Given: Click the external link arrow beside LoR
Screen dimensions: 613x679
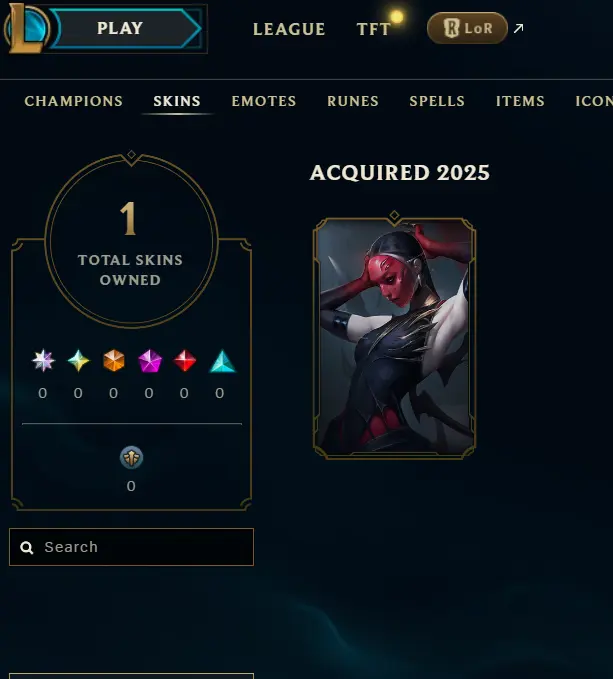Looking at the screenshot, I should click(518, 29).
